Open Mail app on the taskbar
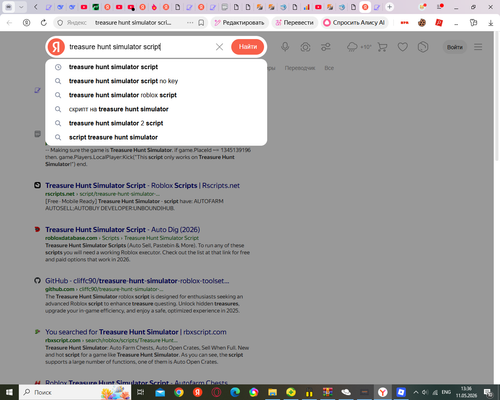 160,392
